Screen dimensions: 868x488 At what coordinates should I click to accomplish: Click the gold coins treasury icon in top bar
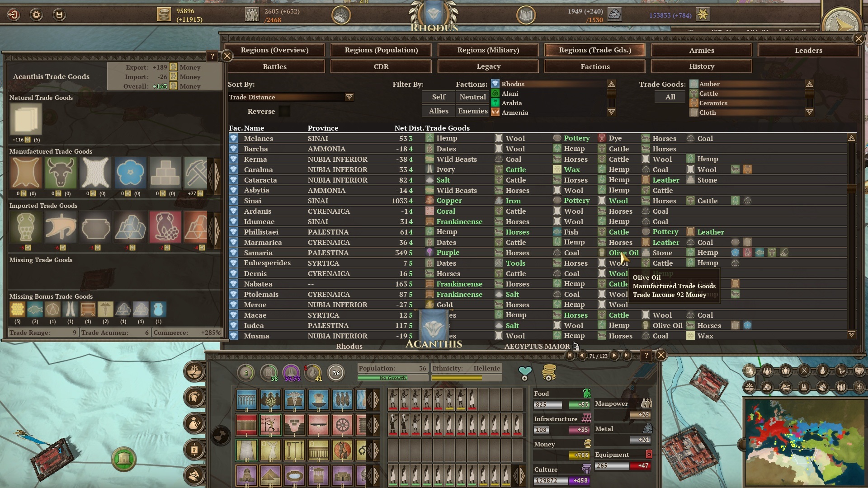[164, 14]
